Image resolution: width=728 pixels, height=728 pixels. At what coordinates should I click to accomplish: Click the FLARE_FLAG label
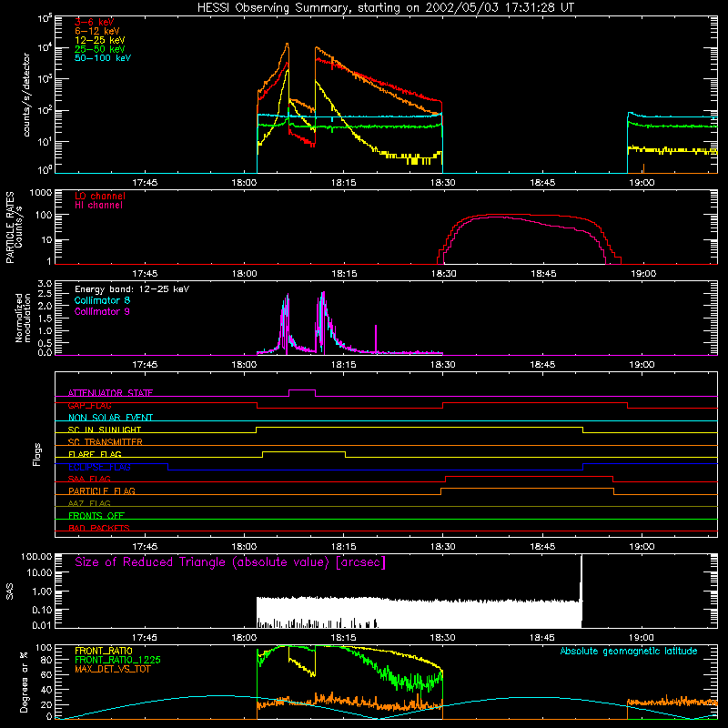click(95, 454)
